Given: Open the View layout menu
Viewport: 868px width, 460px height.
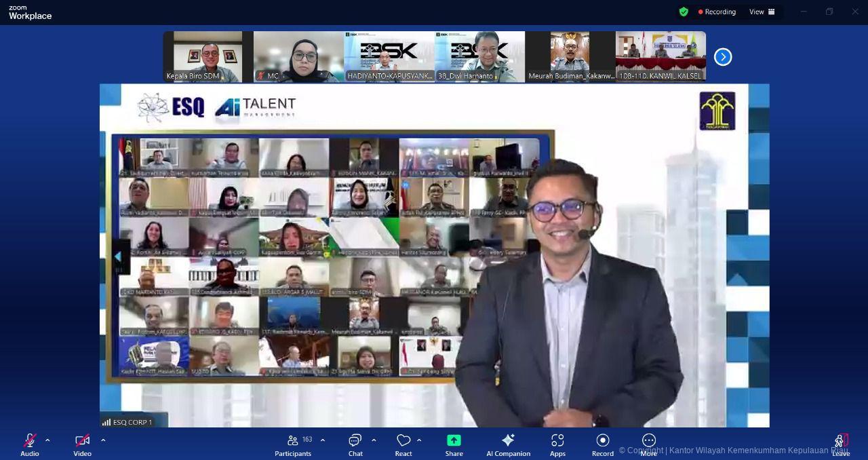Looking at the screenshot, I should pyautogui.click(x=762, y=12).
